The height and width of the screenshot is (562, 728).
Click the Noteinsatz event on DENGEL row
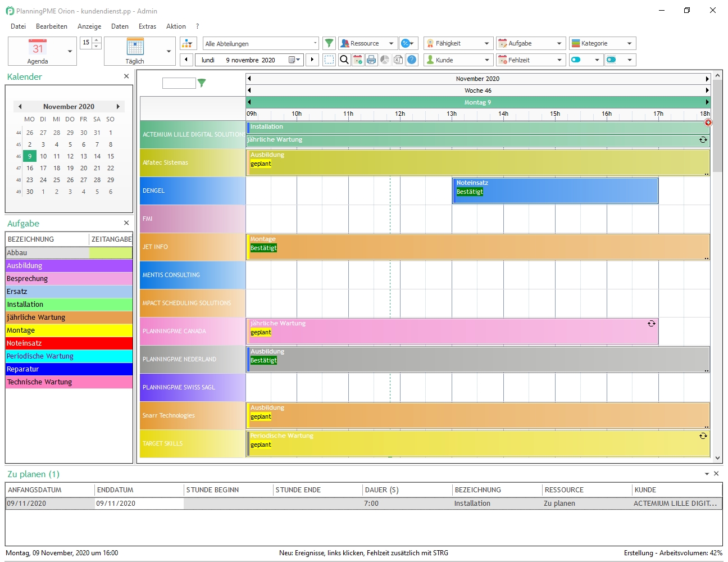pos(554,191)
